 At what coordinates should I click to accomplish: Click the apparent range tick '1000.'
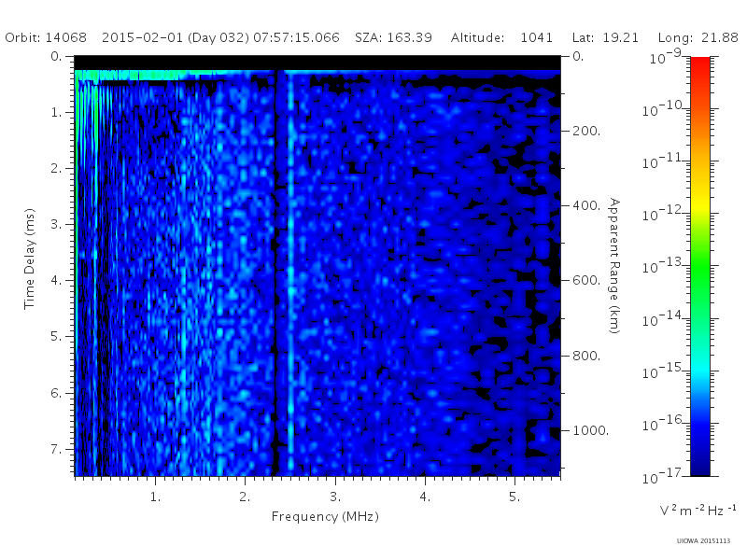coord(591,430)
